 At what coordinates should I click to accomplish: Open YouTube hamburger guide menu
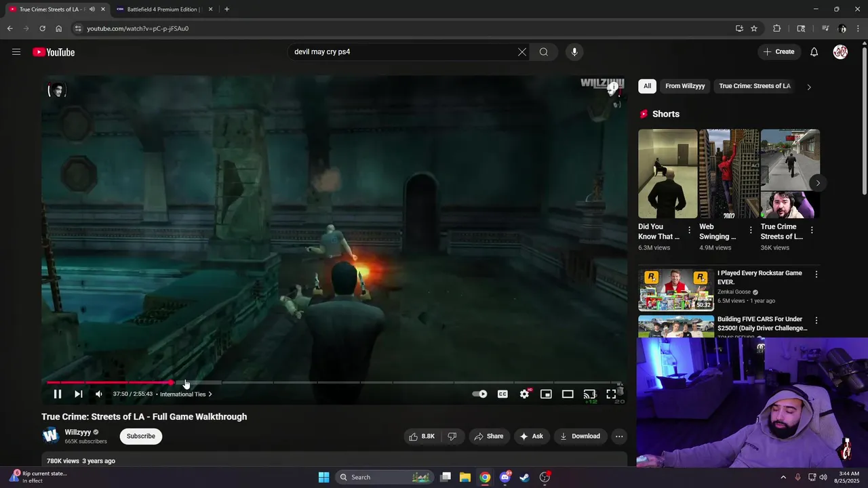pyautogui.click(x=16, y=52)
